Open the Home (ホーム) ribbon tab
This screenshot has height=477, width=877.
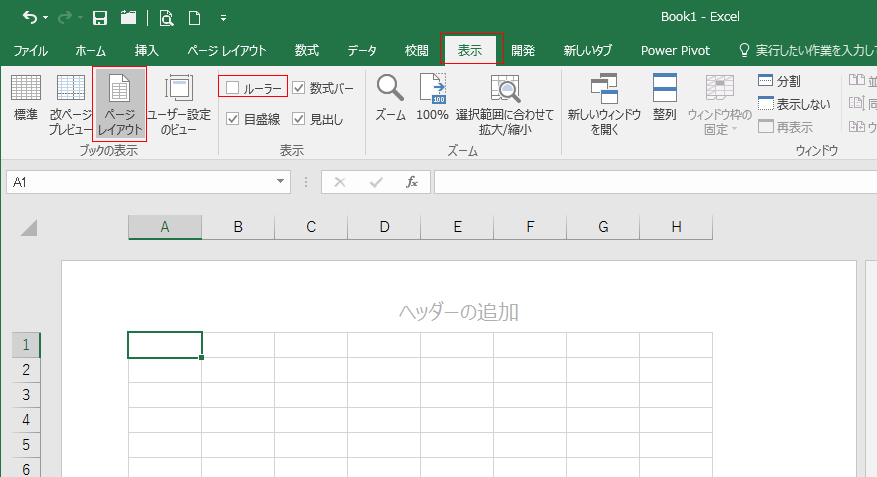pyautogui.click(x=91, y=50)
